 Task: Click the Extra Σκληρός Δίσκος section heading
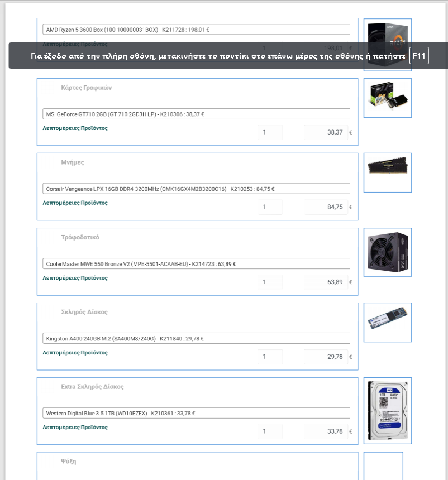coord(92,387)
